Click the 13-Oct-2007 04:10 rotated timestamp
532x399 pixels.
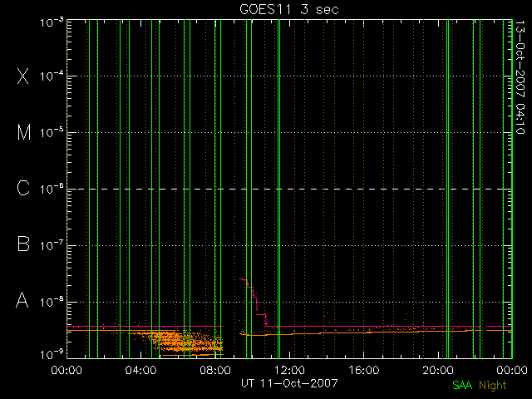[520, 77]
